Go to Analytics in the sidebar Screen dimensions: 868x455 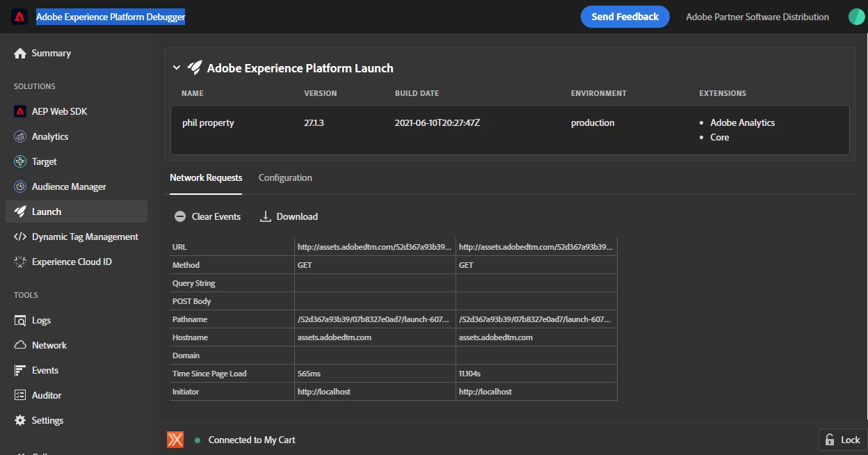click(x=50, y=136)
